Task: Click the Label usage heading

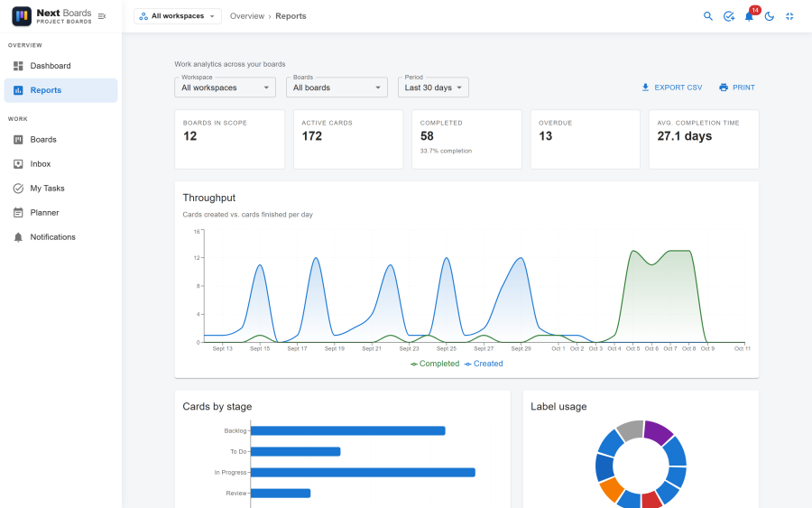Action: click(558, 407)
